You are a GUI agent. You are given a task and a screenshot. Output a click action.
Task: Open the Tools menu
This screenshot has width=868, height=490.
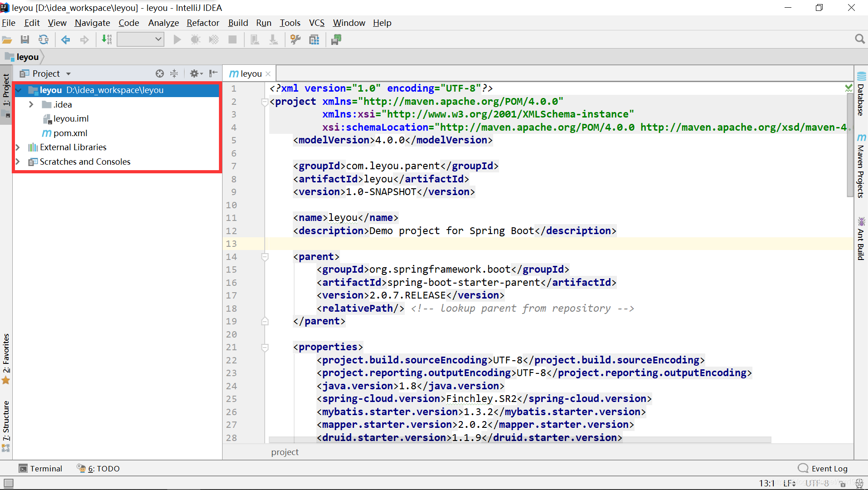(290, 23)
